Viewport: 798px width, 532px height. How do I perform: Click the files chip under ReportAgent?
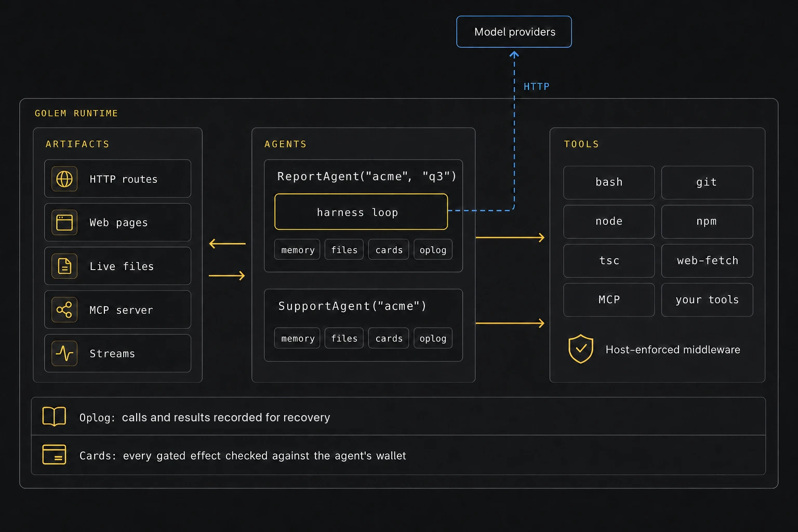(344, 249)
